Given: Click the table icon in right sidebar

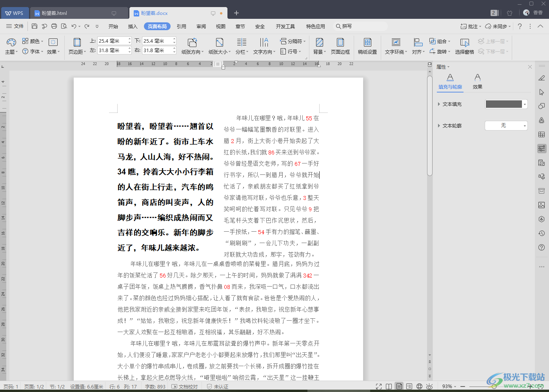Looking at the screenshot, I should [542, 134].
